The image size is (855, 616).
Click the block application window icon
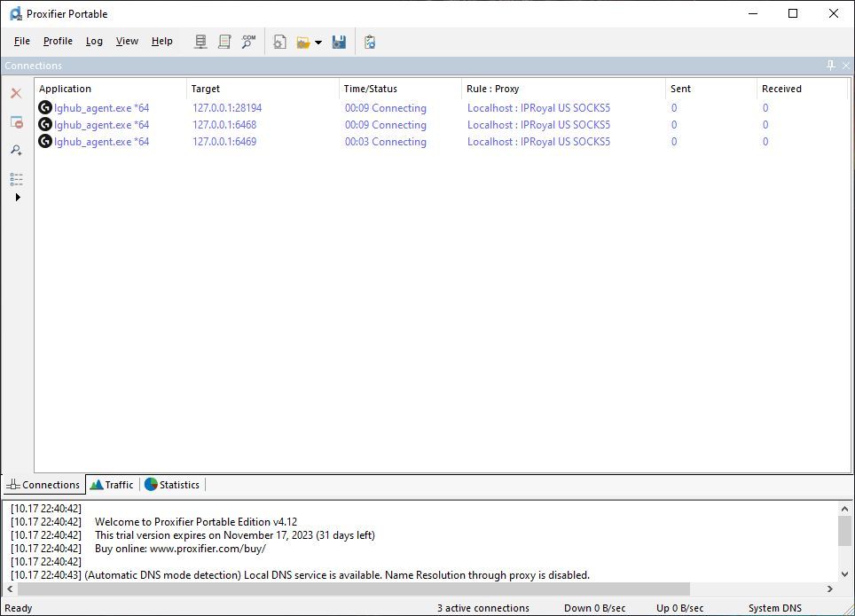click(16, 122)
